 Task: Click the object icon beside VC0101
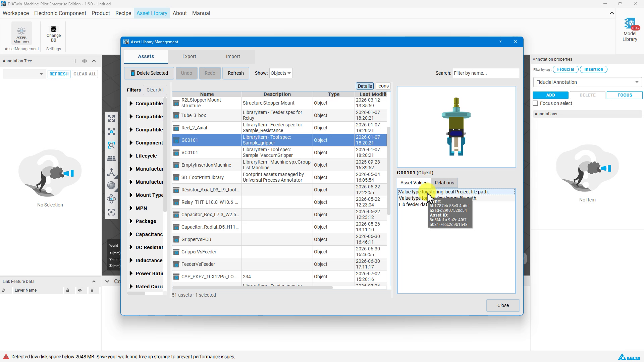tap(176, 153)
